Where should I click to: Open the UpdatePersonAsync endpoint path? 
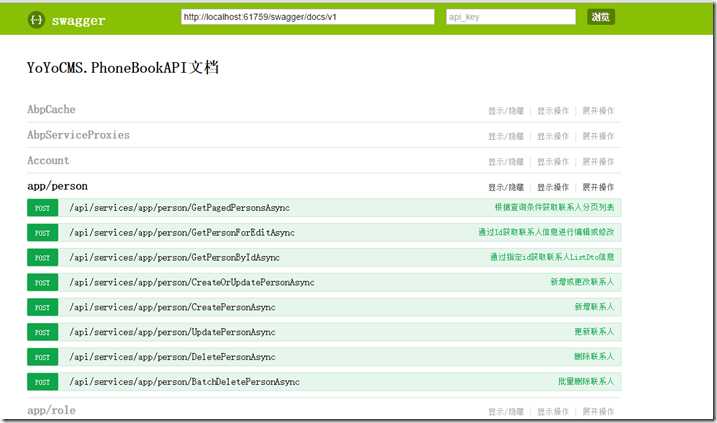pos(172,332)
